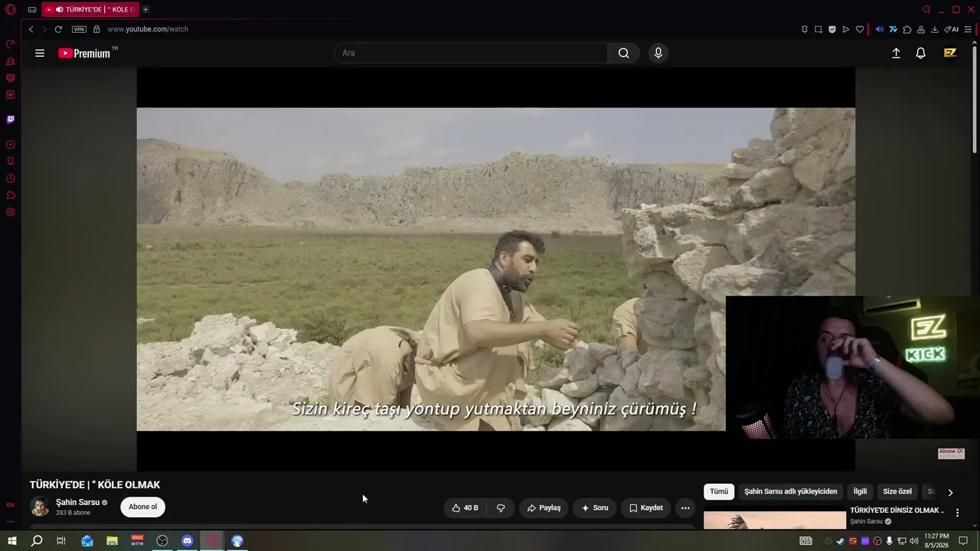Viewport: 980px width, 551px height.
Task: Open the 7TV extension icon
Action: (893, 29)
